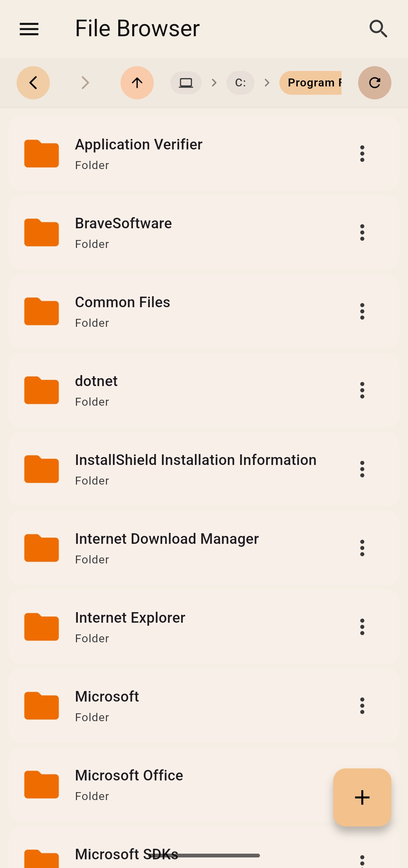The width and height of the screenshot is (408, 868).
Task: Open the InstallShield Installation Information folder
Action: coord(195,469)
